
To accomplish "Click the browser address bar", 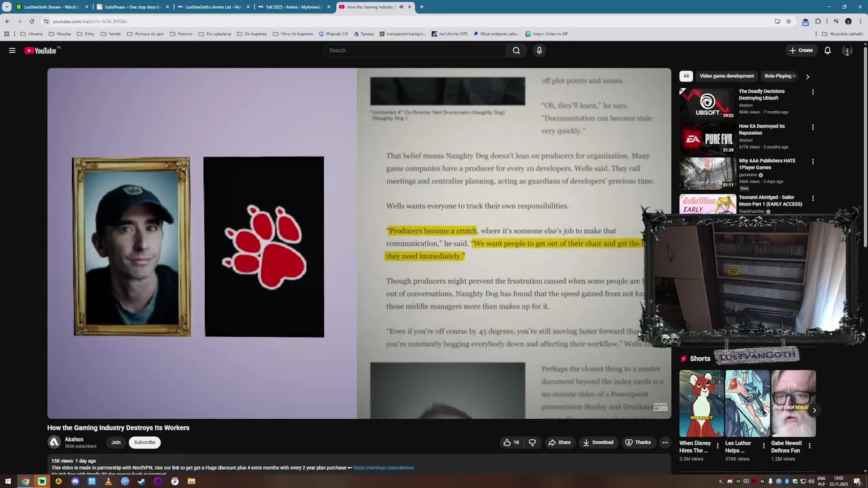I will pyautogui.click(x=407, y=21).
